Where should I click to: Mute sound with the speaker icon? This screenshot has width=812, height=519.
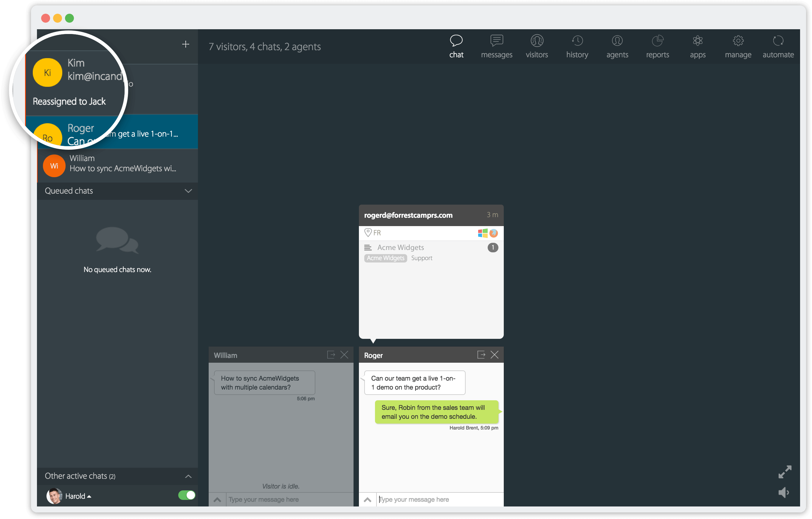(783, 493)
